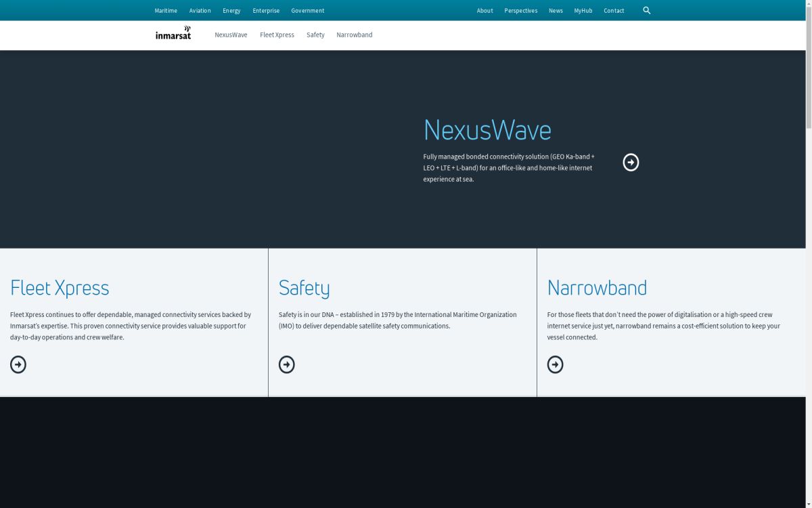Click the Inmarsat logo
Screen dimensions: 812x508
tap(173, 33)
